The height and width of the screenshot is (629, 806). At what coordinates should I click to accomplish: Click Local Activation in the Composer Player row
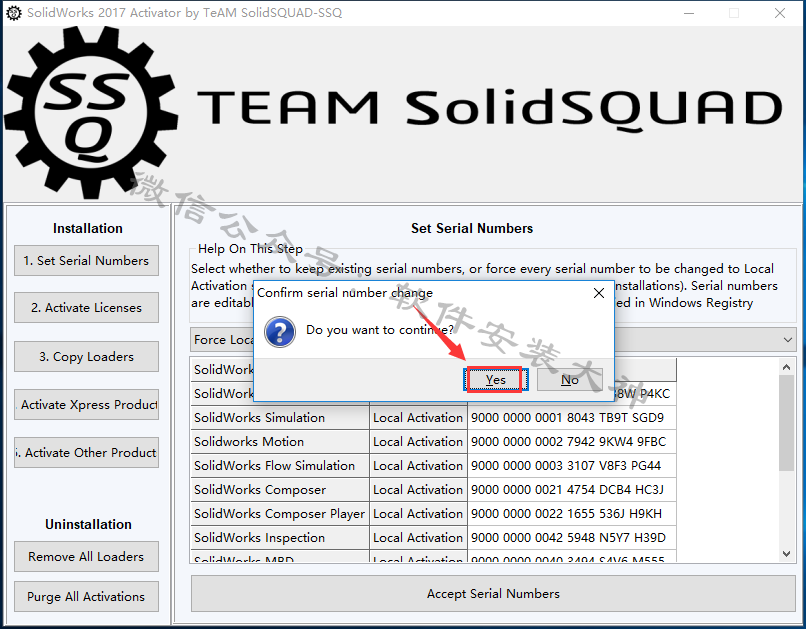coord(418,513)
